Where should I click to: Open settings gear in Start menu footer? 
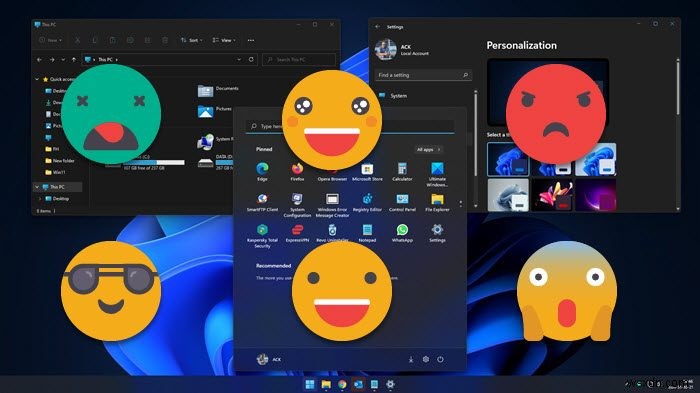click(x=426, y=359)
